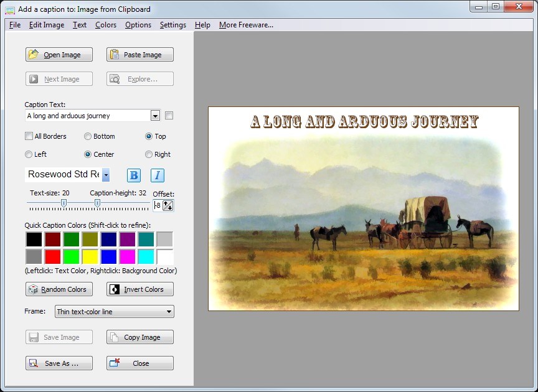Image resolution: width=538 pixels, height=392 pixels.
Task: Select Right text alignment radio button
Action: (x=149, y=154)
